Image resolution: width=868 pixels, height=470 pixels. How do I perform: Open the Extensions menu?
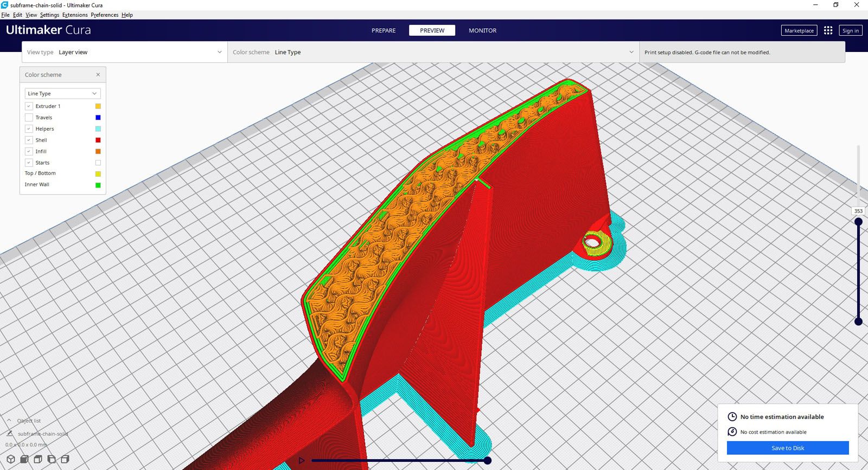pos(75,15)
